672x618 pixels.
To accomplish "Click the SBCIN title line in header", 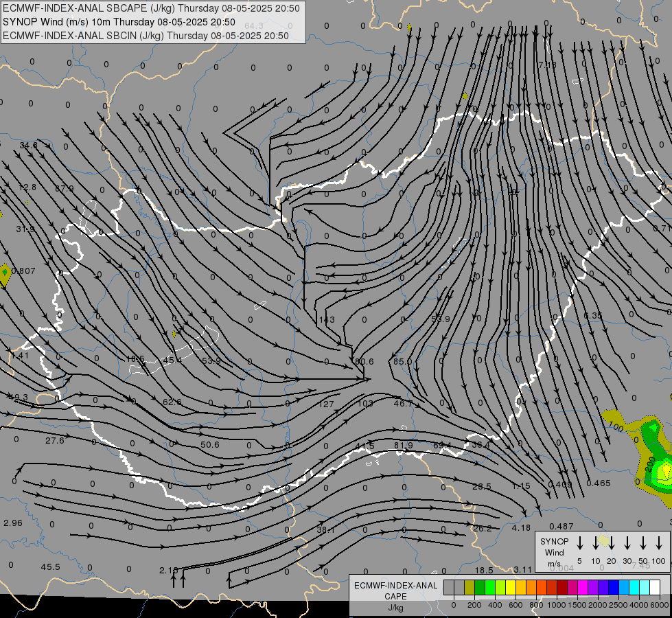I will coord(146,36).
